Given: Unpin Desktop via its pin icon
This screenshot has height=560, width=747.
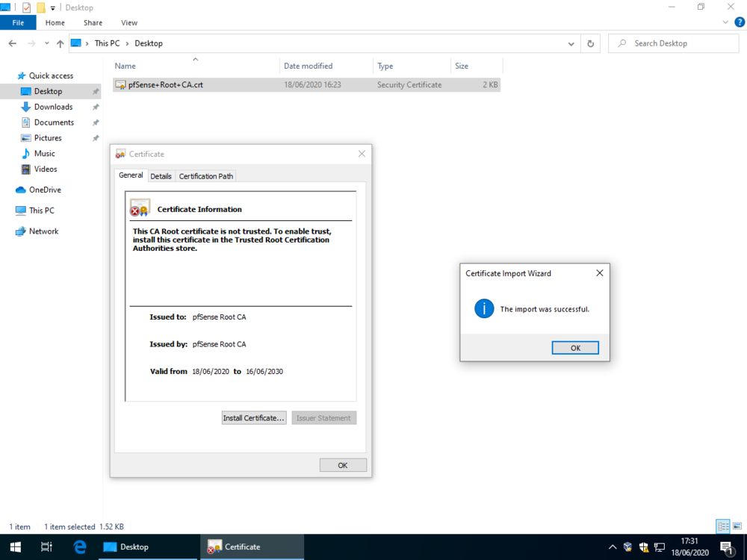Looking at the screenshot, I should 96,91.
